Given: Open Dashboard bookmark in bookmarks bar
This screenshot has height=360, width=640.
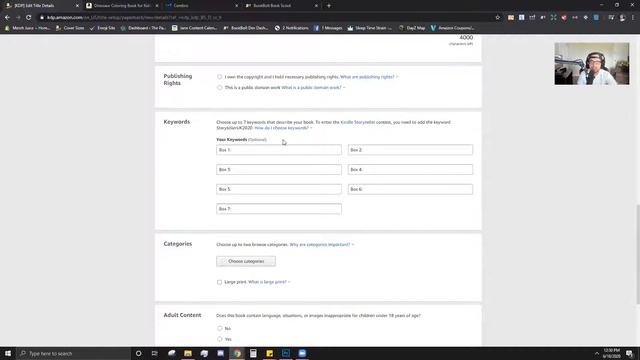Looking at the screenshot, I should coord(143,28).
